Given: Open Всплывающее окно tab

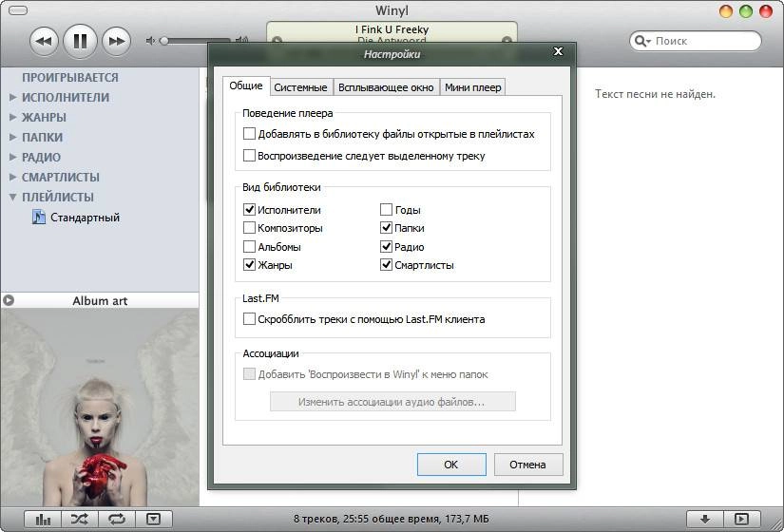Looking at the screenshot, I should [386, 87].
